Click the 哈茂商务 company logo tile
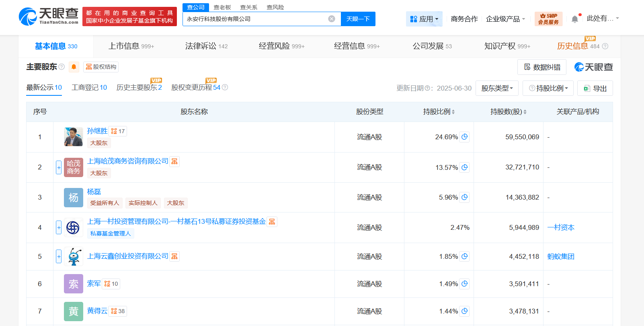644x326 pixels. (74, 167)
